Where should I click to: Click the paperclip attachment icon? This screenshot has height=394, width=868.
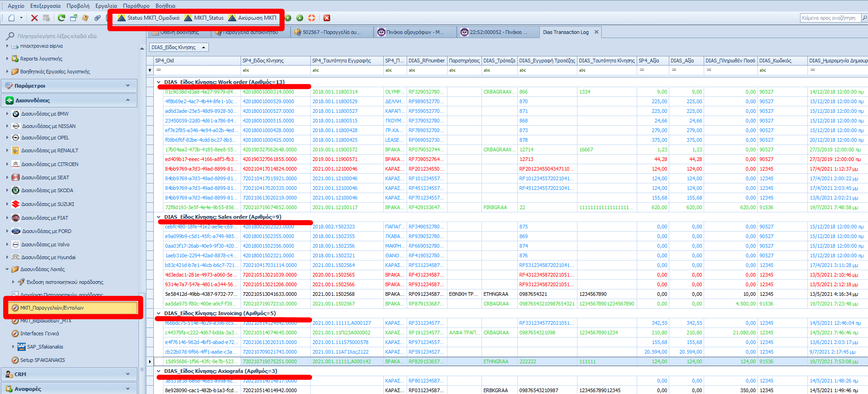click(97, 18)
